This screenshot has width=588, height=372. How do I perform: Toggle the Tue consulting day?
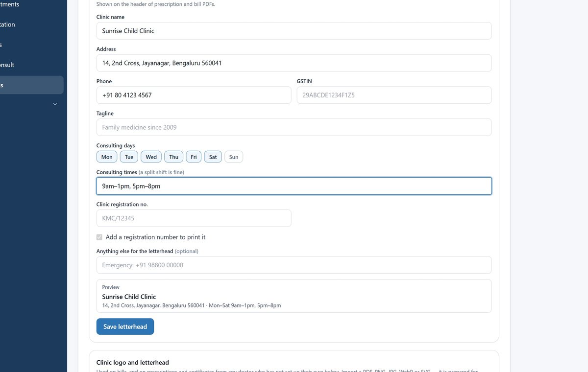pyautogui.click(x=129, y=157)
